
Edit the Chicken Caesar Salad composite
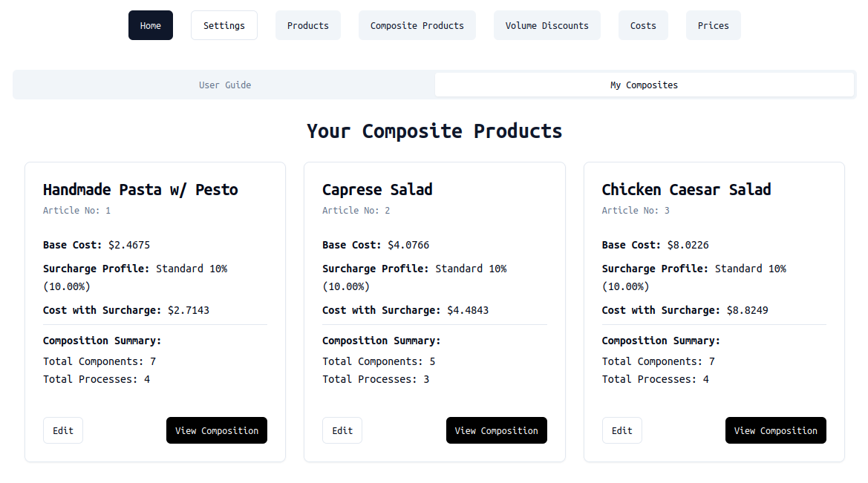pos(621,430)
